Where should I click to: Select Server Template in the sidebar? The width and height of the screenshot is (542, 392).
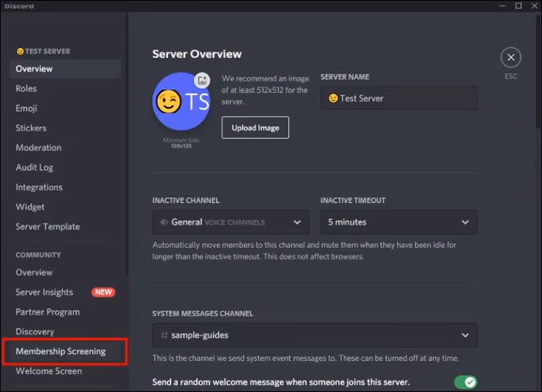[x=48, y=226]
